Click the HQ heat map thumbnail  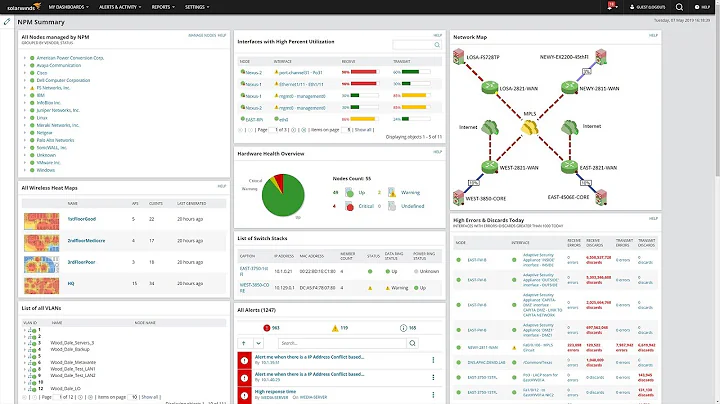coord(41,286)
